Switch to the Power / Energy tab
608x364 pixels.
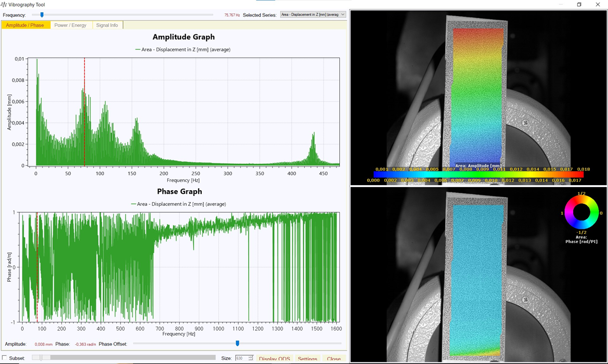[71, 25]
